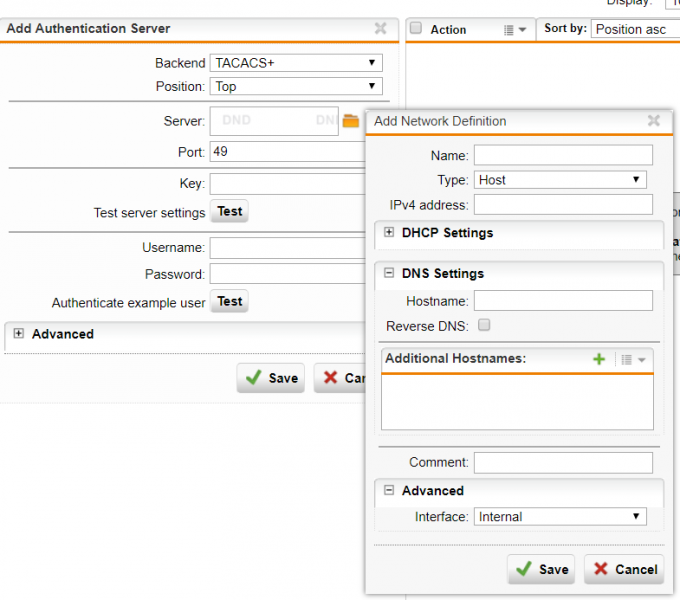The height and width of the screenshot is (600, 680).
Task: Open the Action list menu icon
Action: 515,30
